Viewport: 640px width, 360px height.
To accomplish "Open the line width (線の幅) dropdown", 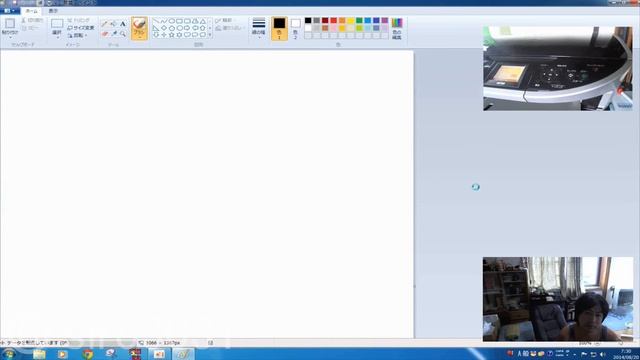I will point(259,28).
